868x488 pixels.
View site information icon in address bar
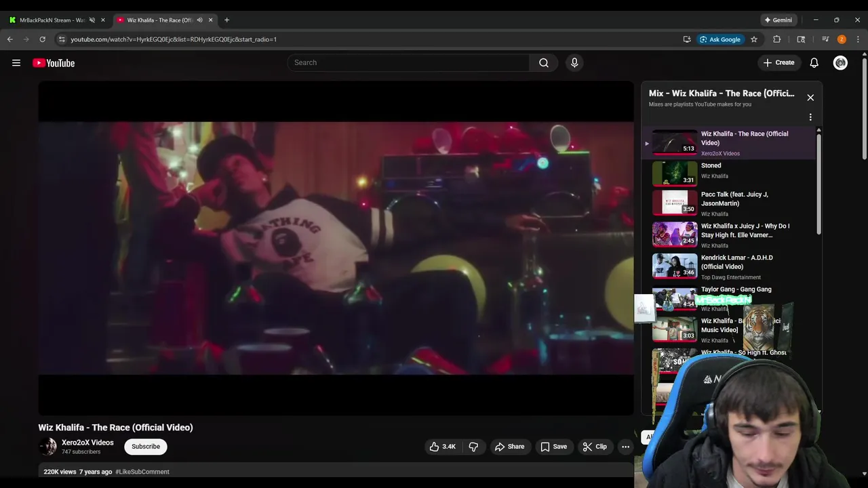[62, 39]
